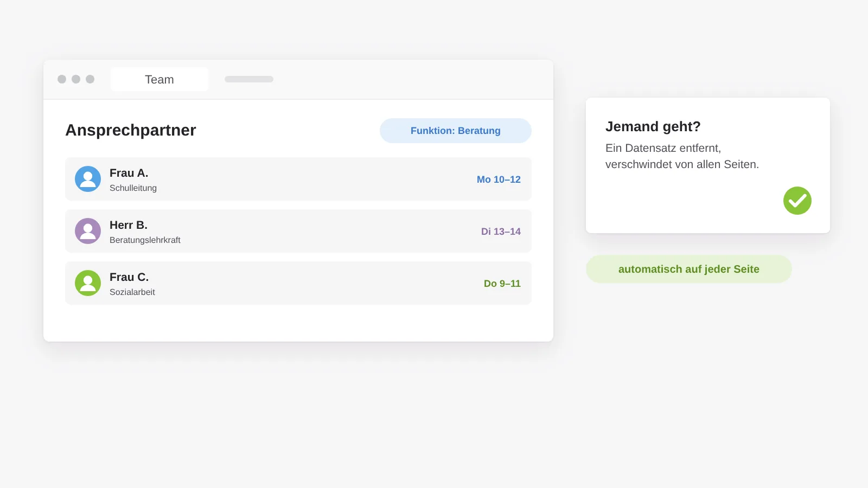Open the Funktion: Beratung filter pill
Viewport: 868px width, 488px height.
click(456, 131)
